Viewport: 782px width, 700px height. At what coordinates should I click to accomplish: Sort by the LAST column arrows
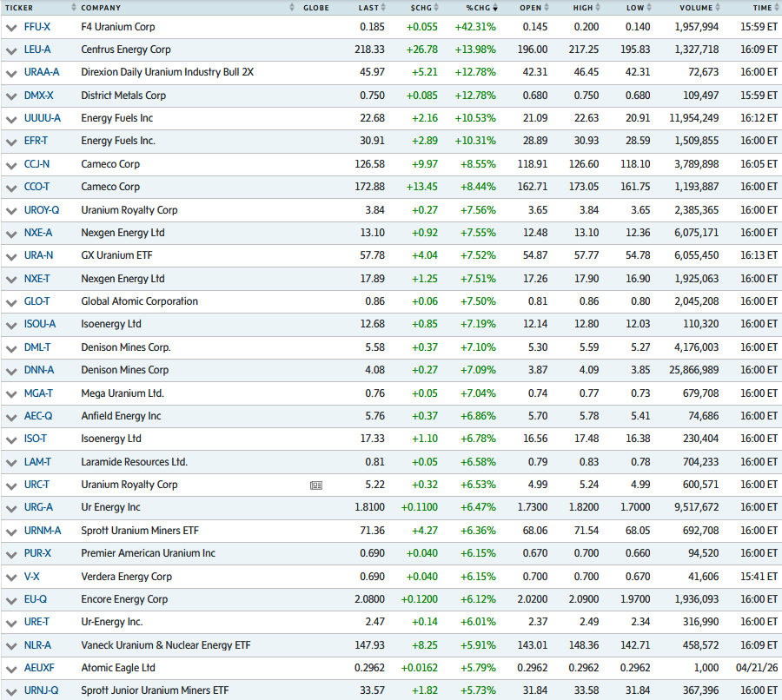pos(383,8)
